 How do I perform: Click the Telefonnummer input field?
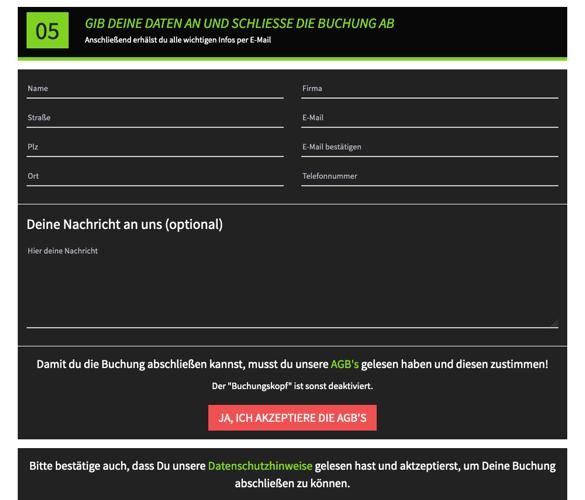pos(430,177)
